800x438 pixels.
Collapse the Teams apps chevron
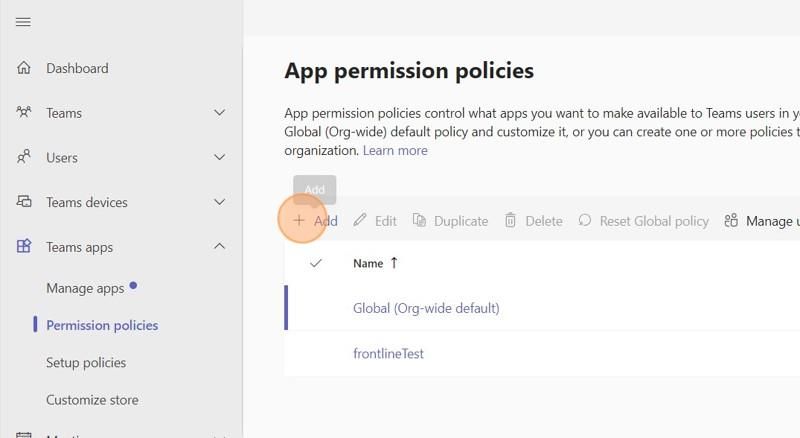click(219, 246)
